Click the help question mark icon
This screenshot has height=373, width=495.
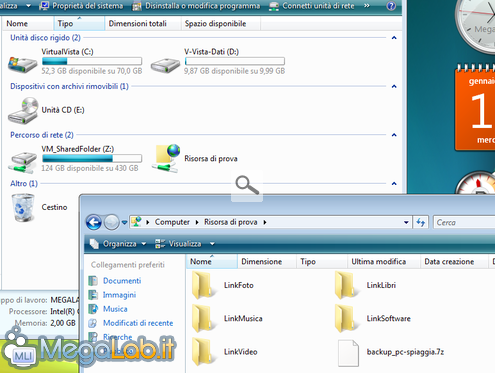[391, 6]
